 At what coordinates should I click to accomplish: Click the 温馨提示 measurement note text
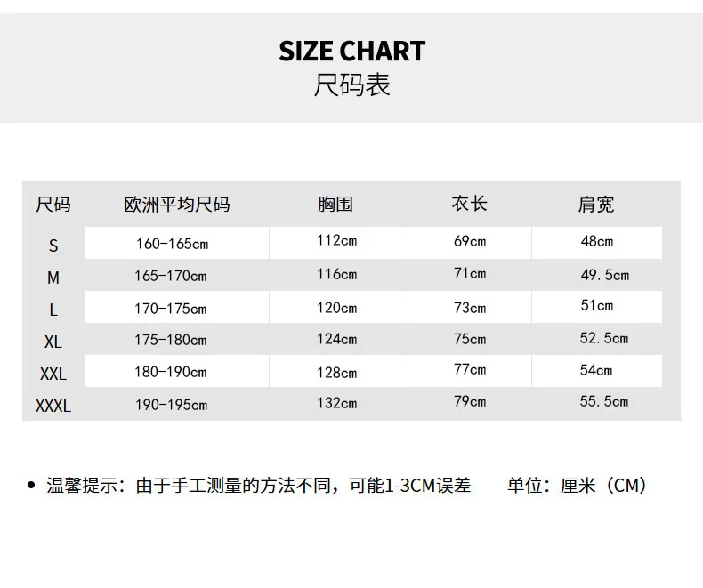[x=259, y=486]
